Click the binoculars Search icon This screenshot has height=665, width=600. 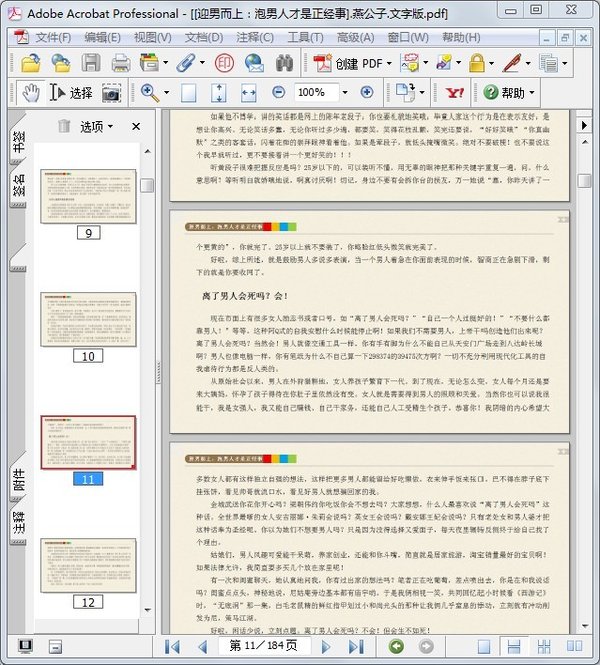(285, 63)
